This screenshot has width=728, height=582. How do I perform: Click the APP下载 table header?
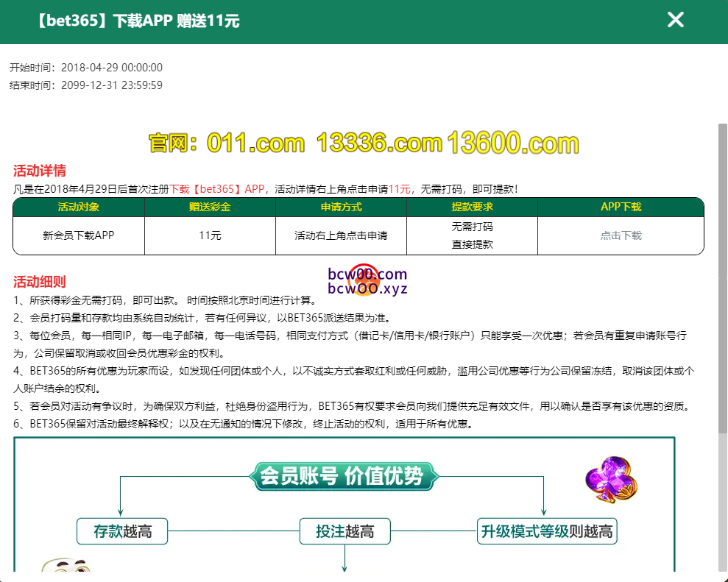pos(621,207)
